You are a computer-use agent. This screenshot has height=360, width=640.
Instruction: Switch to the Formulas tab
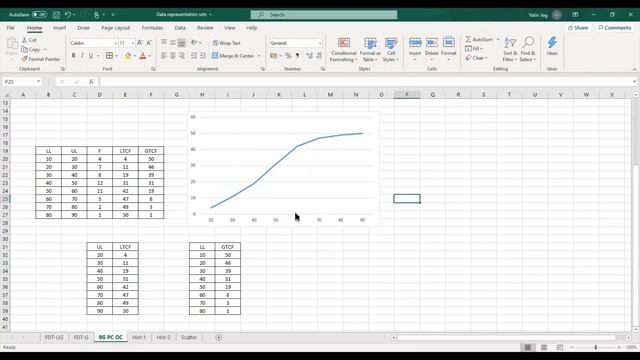click(x=152, y=28)
